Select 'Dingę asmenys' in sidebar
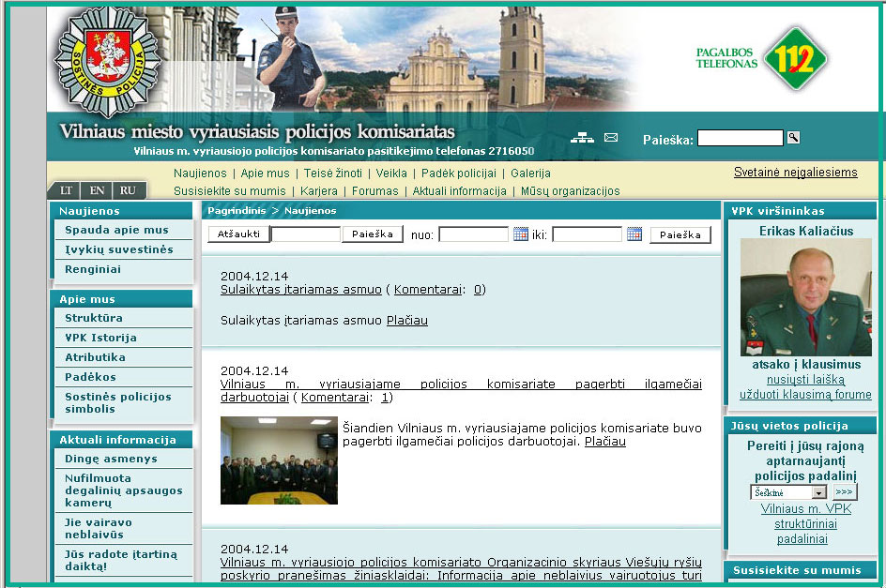This screenshot has width=886, height=588. 111,460
